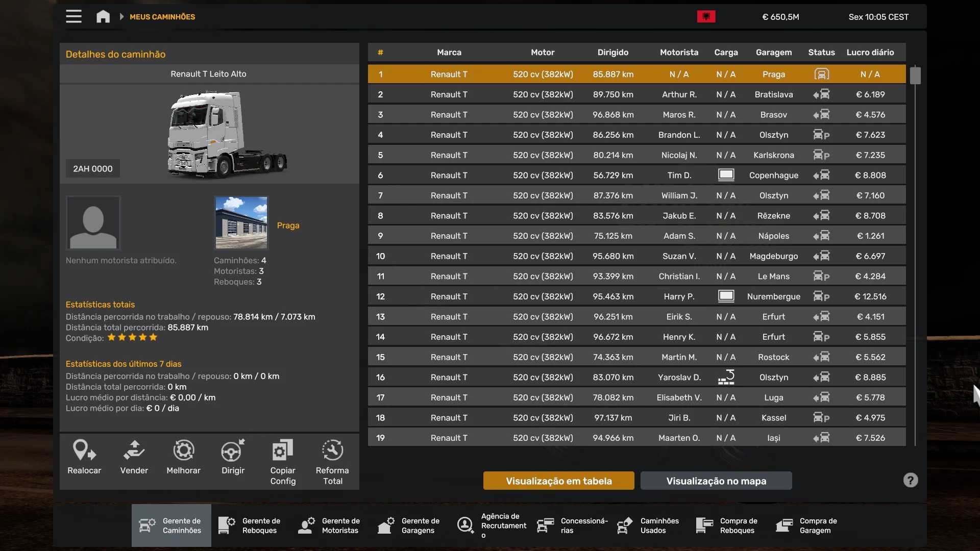Open the help question mark icon
Viewport: 980px width, 551px height.
coord(910,480)
